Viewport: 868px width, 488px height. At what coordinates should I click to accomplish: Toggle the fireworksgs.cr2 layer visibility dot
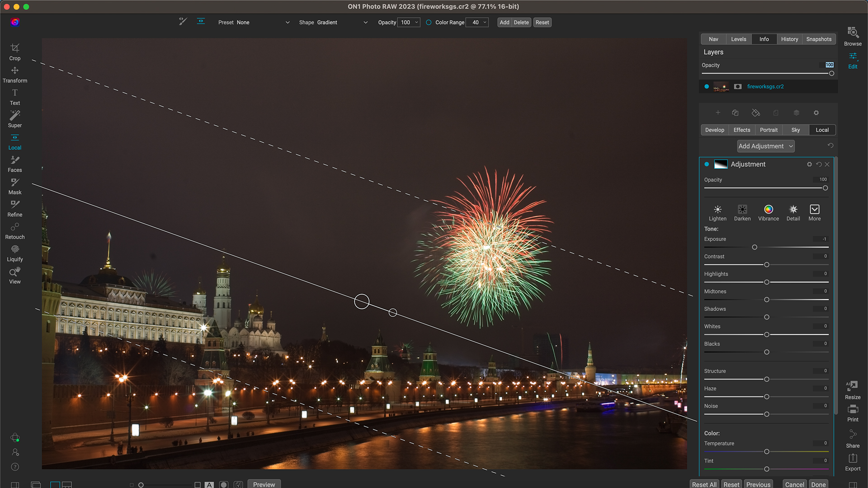coord(707,86)
